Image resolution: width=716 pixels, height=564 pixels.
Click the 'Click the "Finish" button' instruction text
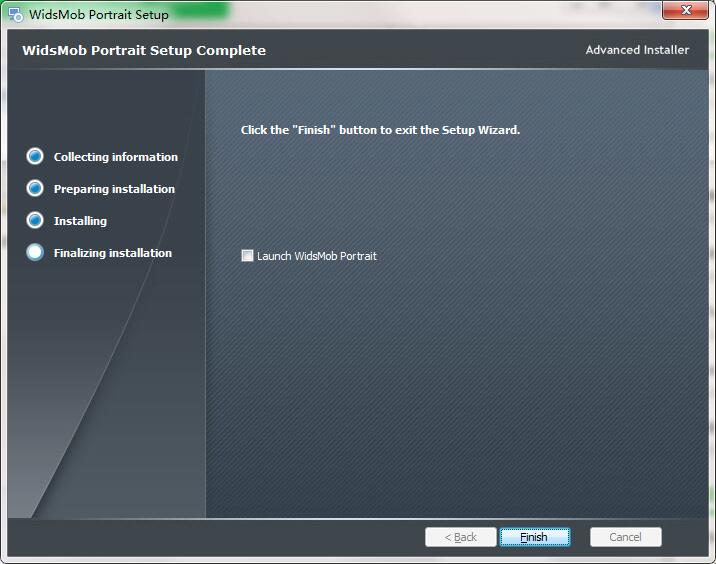[x=380, y=130]
